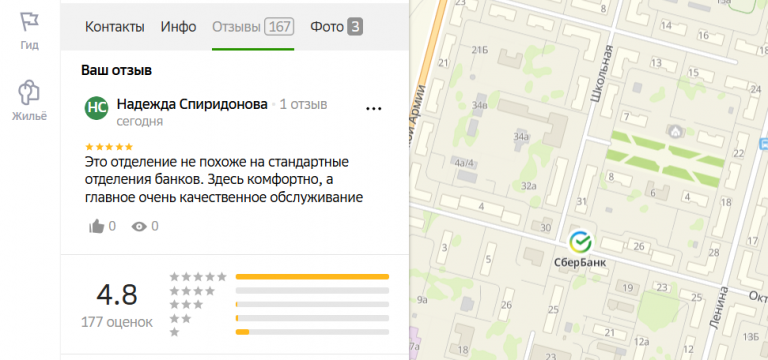Screen dimensions: 768x360
Task: Open the Фото tab
Action: (x=336, y=27)
